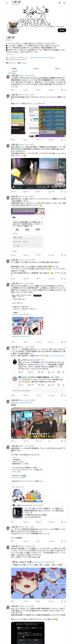Viewport: 72px width, 644px height.
Task: Open the Media tab
Action: pos(57,68)
